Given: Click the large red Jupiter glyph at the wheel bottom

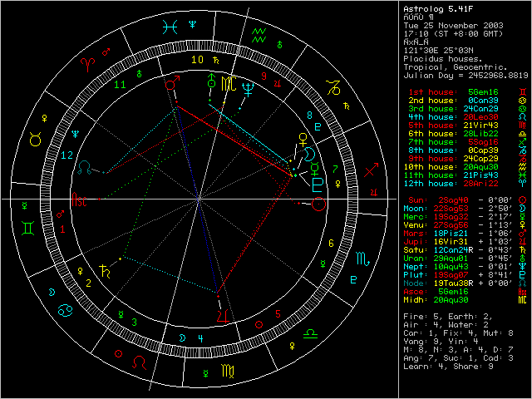Looking at the screenshot, I should 223,315.
